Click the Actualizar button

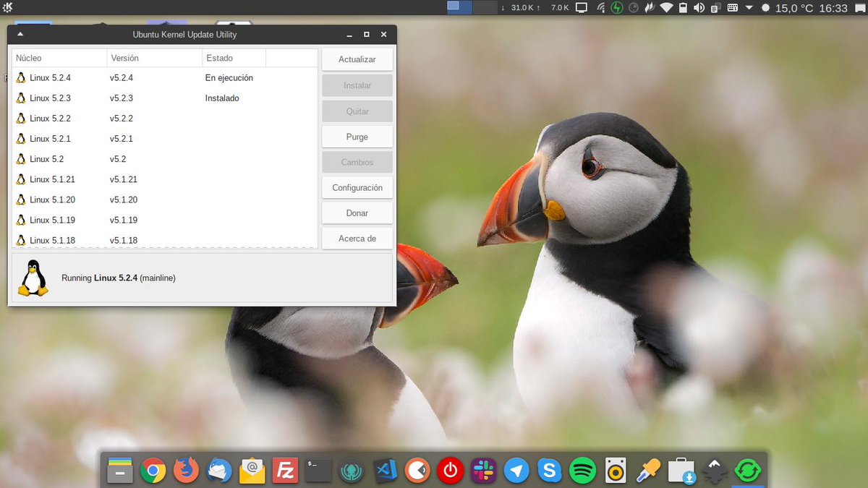click(x=357, y=59)
